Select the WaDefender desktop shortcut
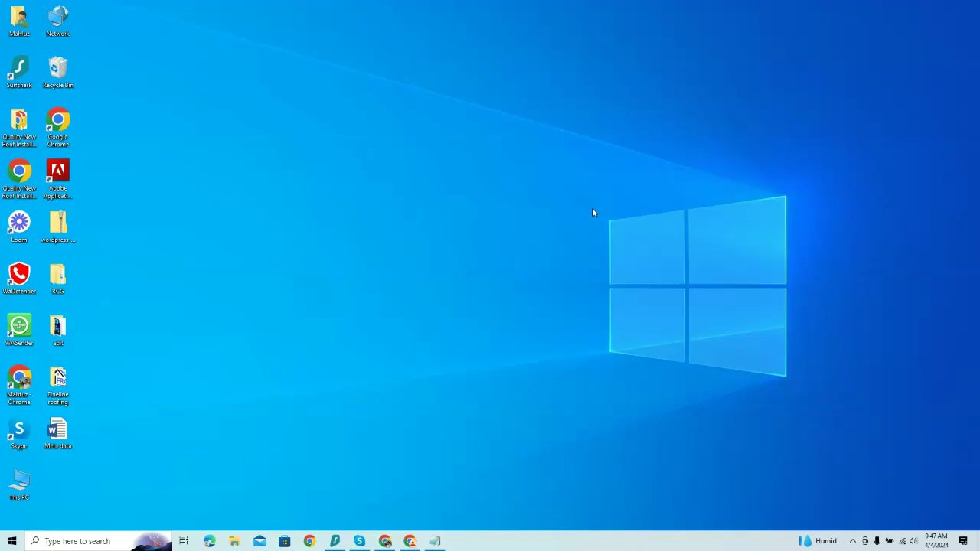980x551 pixels. tap(19, 279)
